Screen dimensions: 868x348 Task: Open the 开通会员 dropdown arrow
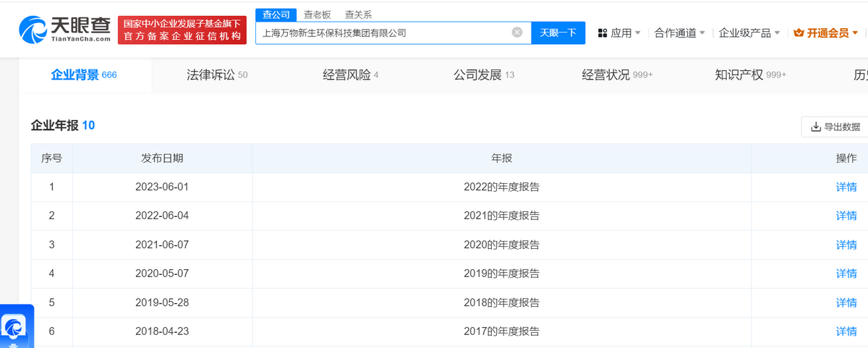855,33
